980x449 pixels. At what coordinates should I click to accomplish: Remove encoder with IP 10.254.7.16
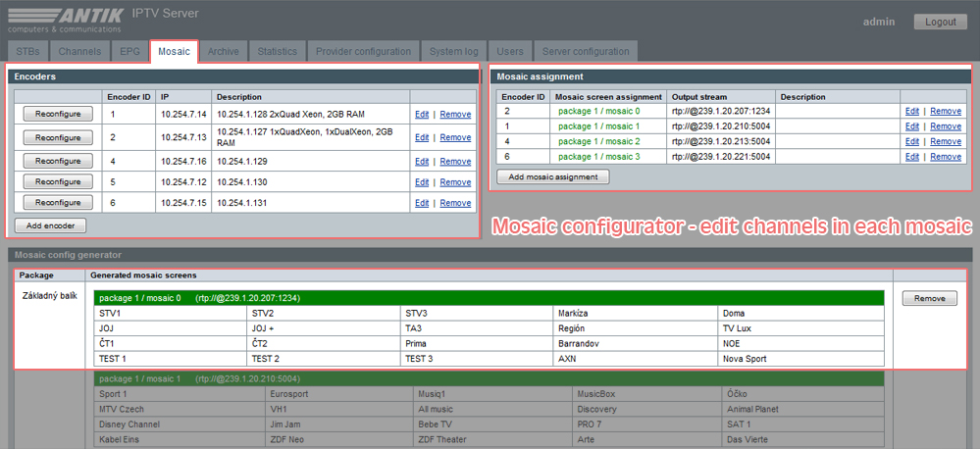tap(455, 162)
